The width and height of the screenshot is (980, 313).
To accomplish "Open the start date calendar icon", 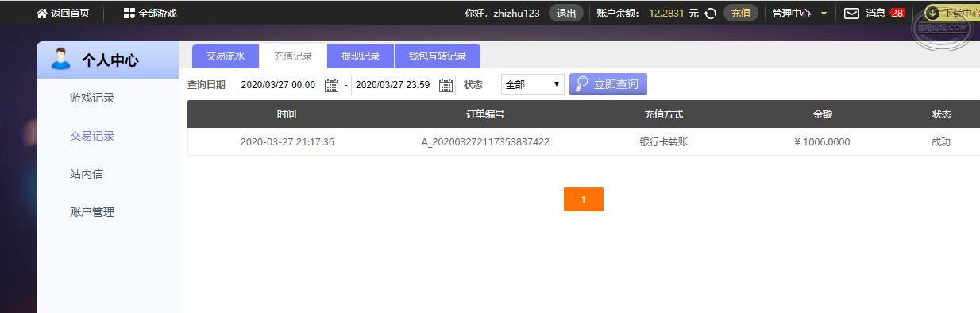I will [x=332, y=85].
